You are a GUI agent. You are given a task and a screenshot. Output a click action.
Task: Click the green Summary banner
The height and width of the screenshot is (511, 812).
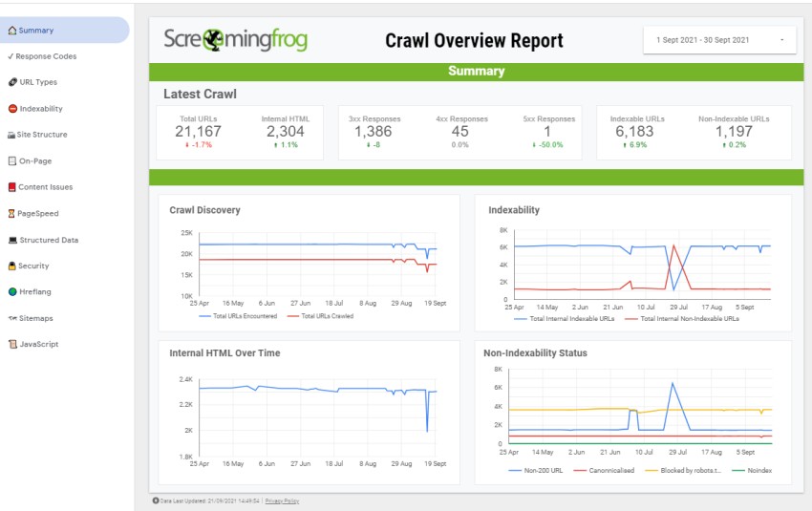(x=476, y=72)
